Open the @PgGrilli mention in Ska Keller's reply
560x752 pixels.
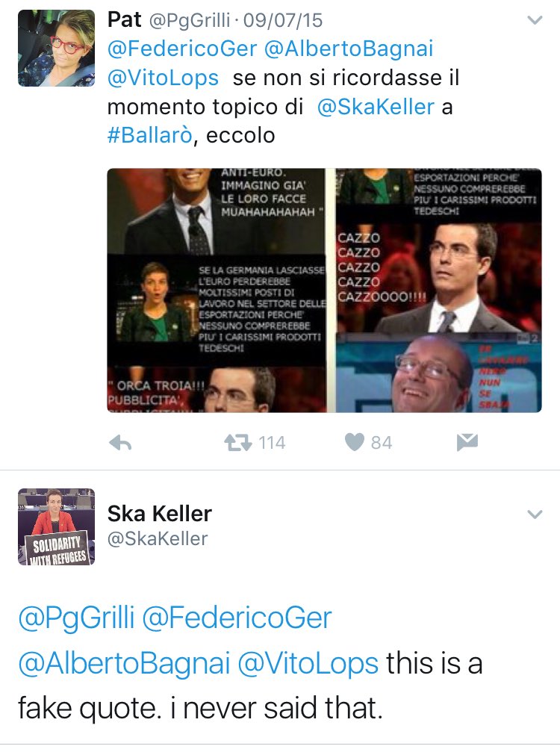[76, 618]
